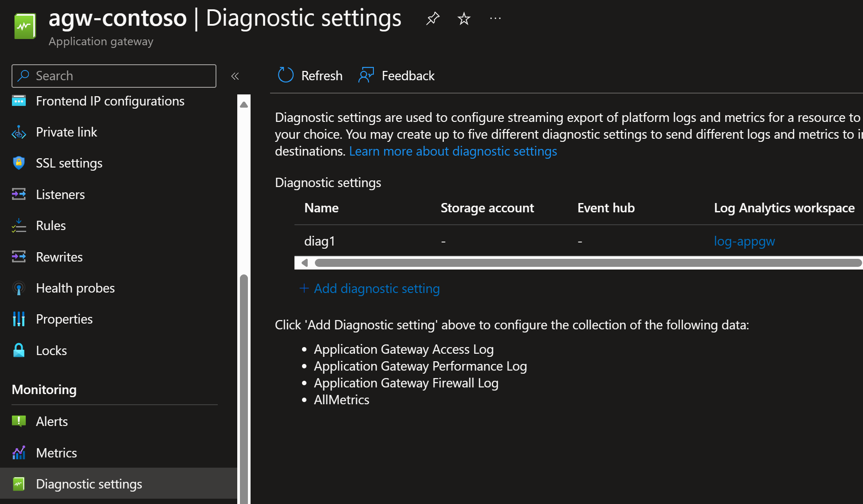Click the Refresh circular arrow icon

coord(286,75)
